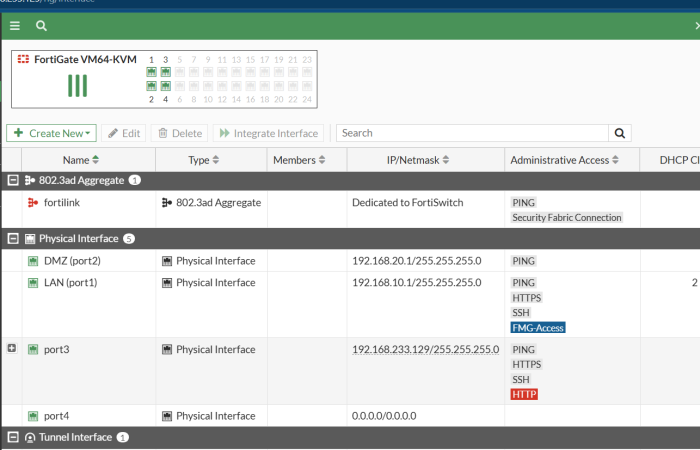The height and width of the screenshot is (450, 700).
Task: Click the 802.3ad Aggregate group header icon
Action: [x=30, y=180]
